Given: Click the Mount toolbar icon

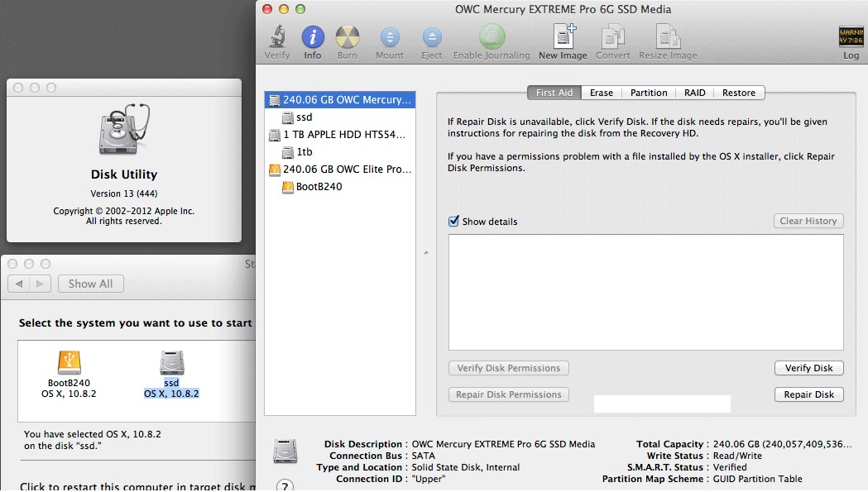Looking at the screenshot, I should [390, 37].
